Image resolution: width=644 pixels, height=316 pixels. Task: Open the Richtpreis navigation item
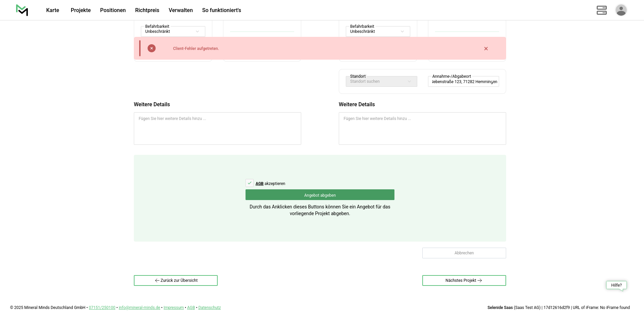[x=147, y=10]
